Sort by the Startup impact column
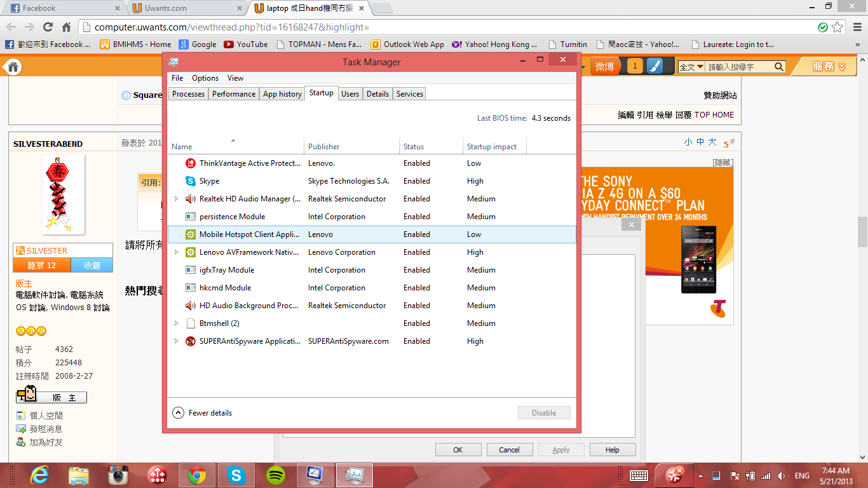This screenshot has height=488, width=868. click(x=494, y=146)
